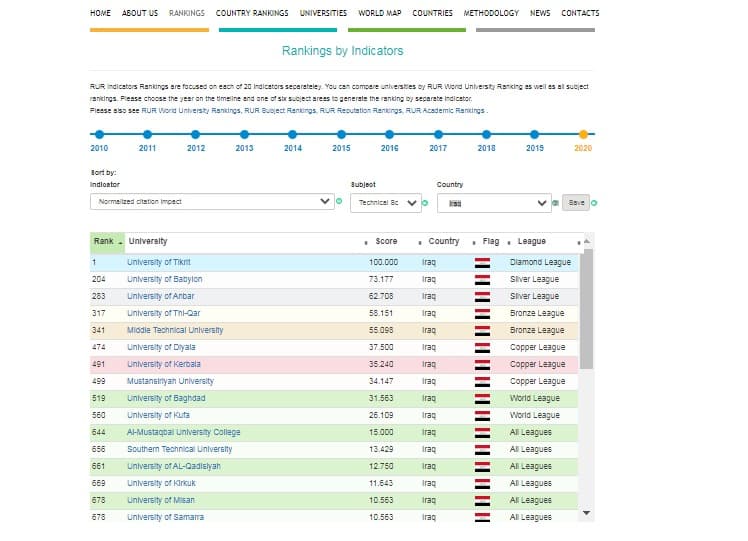The height and width of the screenshot is (541, 748).
Task: Click the green icon beside Subject dropdown
Action: coord(425,202)
